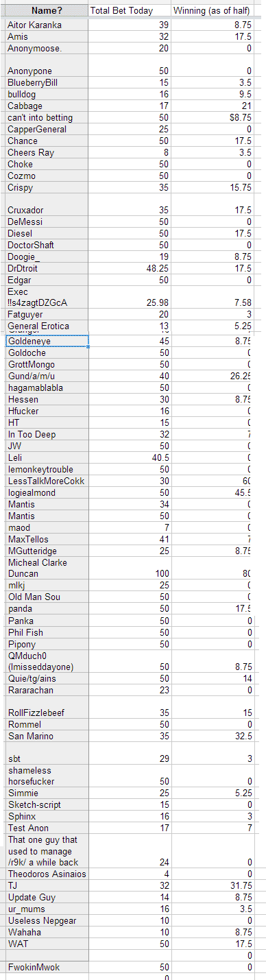Select the DrDtroit bet cell 48.25

130,268
